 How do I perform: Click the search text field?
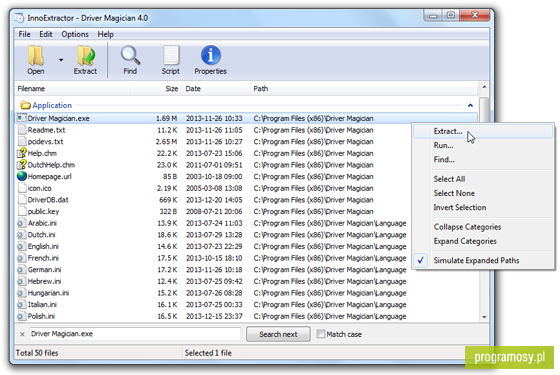click(135, 334)
